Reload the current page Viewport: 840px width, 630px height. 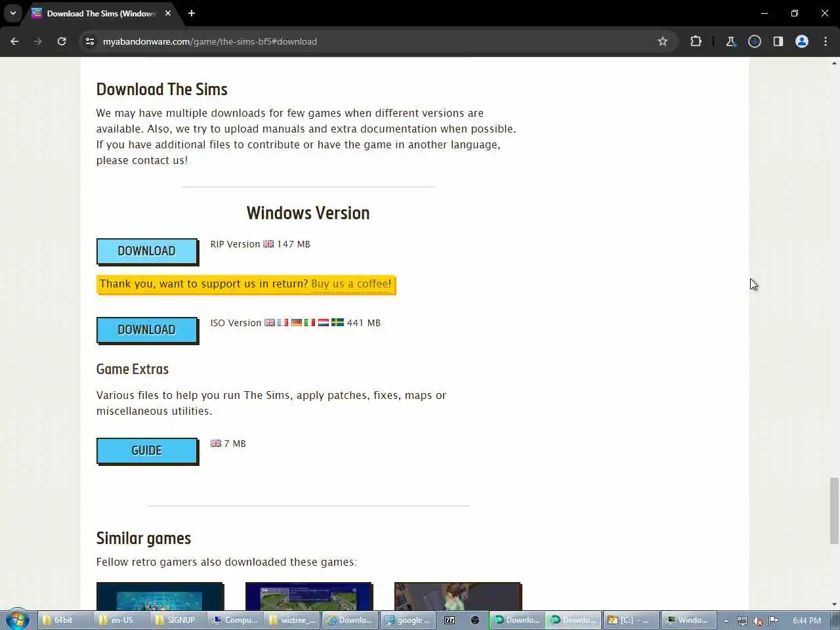[62, 41]
